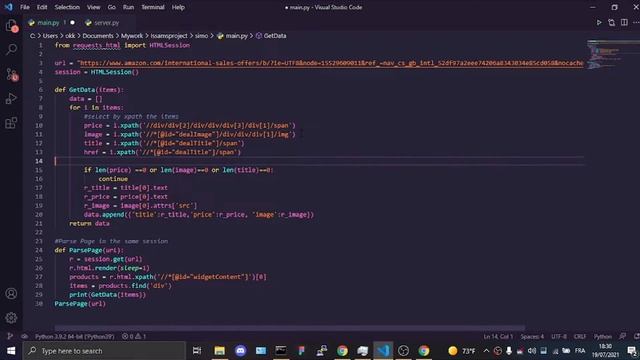The height and width of the screenshot is (360, 640).
Task: Open the Run and Debug view
Action: pos(11,98)
